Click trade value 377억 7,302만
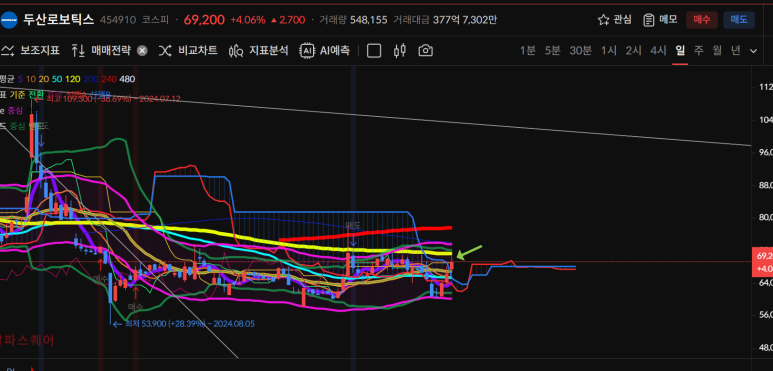This screenshot has height=371, width=773. (465, 20)
